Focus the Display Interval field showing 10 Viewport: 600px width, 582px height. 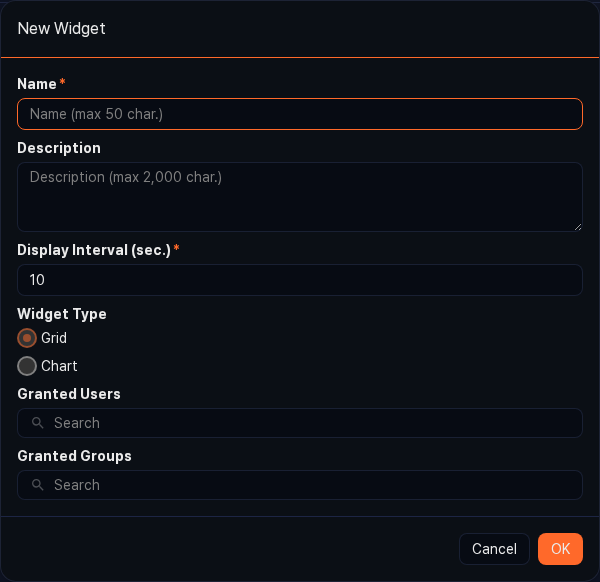pyautogui.click(x=300, y=280)
